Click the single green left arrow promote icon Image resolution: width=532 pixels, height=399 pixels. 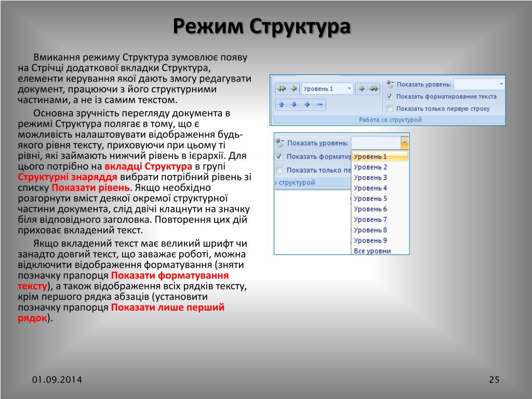294,88
